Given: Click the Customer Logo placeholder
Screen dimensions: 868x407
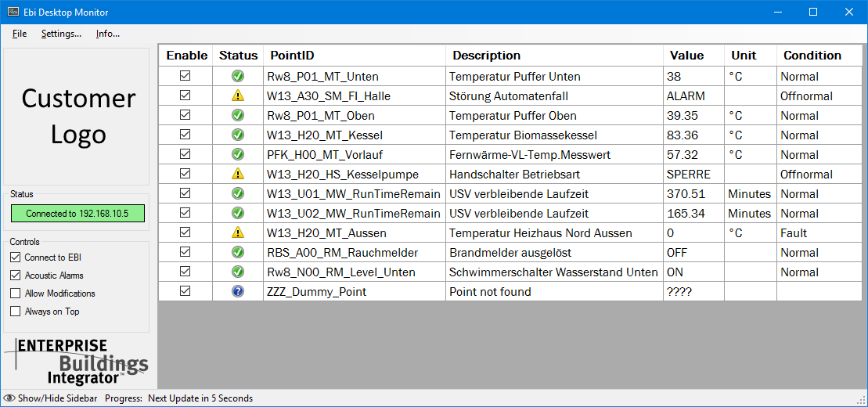Looking at the screenshot, I should [77, 117].
